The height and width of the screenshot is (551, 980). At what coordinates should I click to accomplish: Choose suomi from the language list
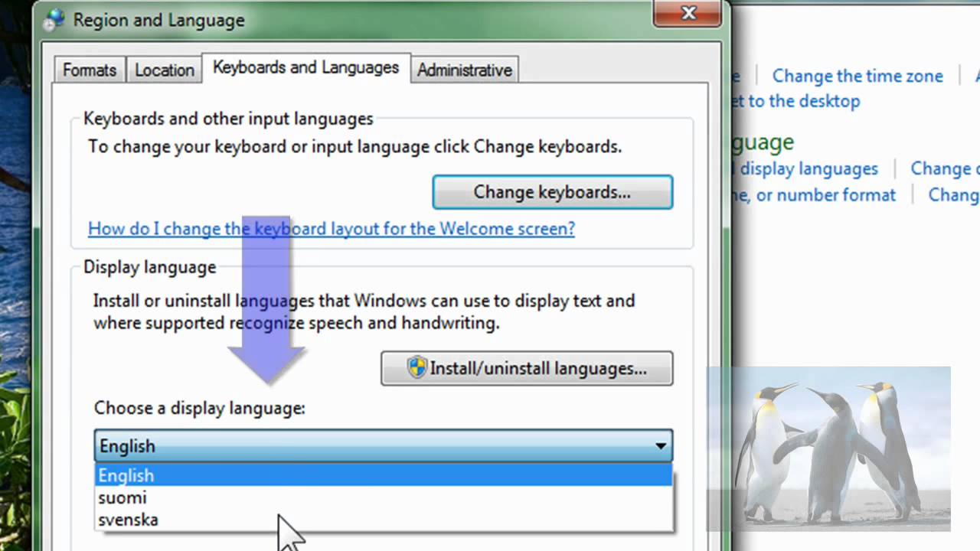384,497
